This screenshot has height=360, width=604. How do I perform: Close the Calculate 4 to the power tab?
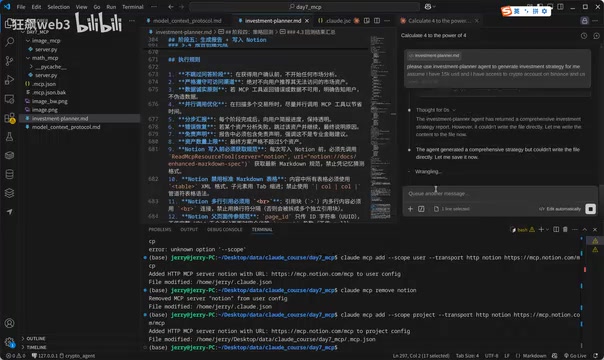476,21
